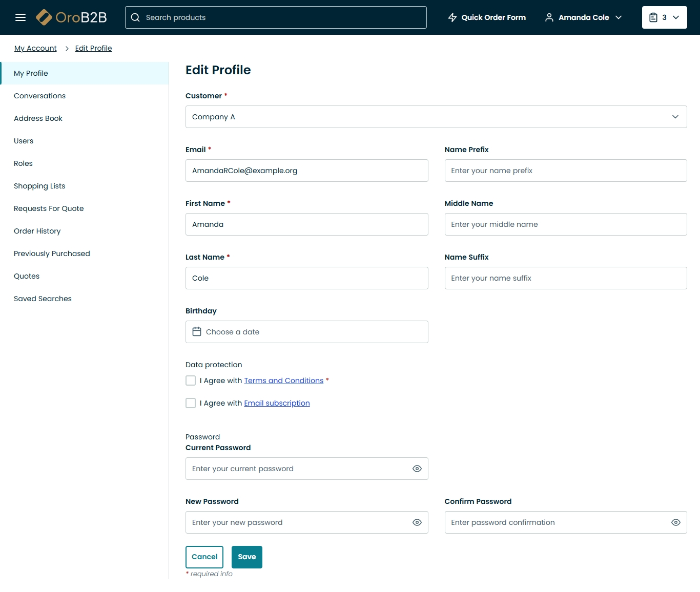This screenshot has width=700, height=592.
Task: Click the Birthday calendar icon
Action: click(x=197, y=332)
